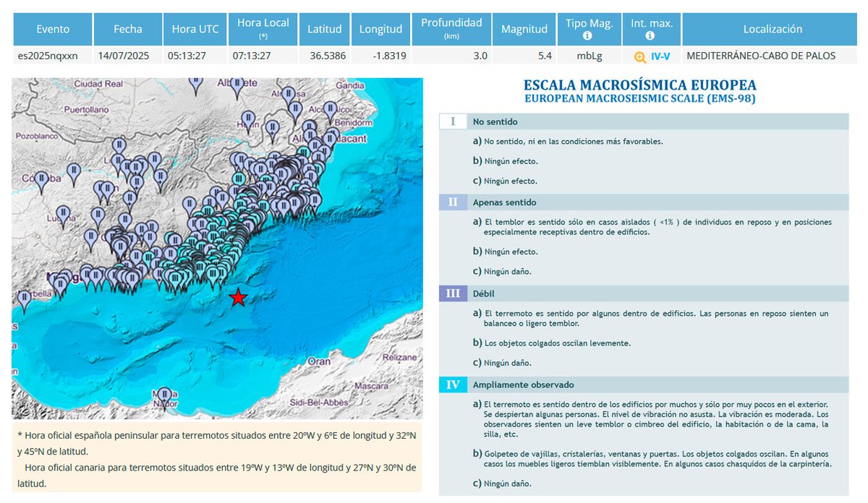The image size is (868, 503).
Task: Select the pin above Benidorm label
Action: click(331, 112)
